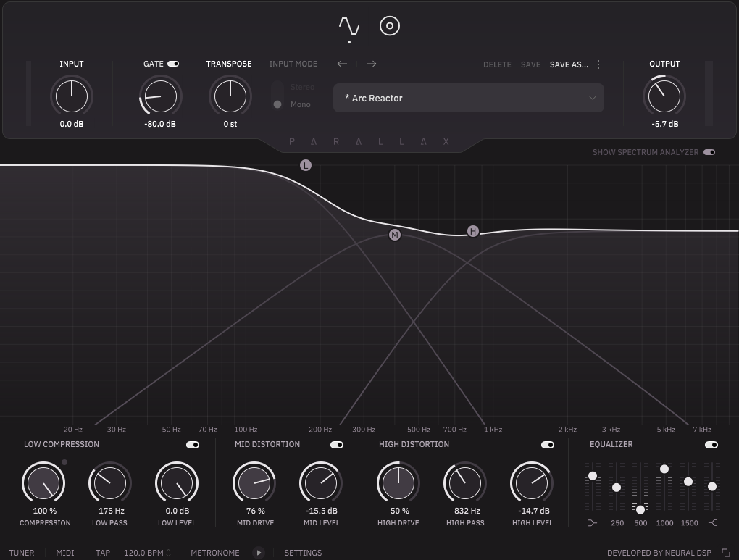Click the 1500 EQ slider handle

coord(688,482)
